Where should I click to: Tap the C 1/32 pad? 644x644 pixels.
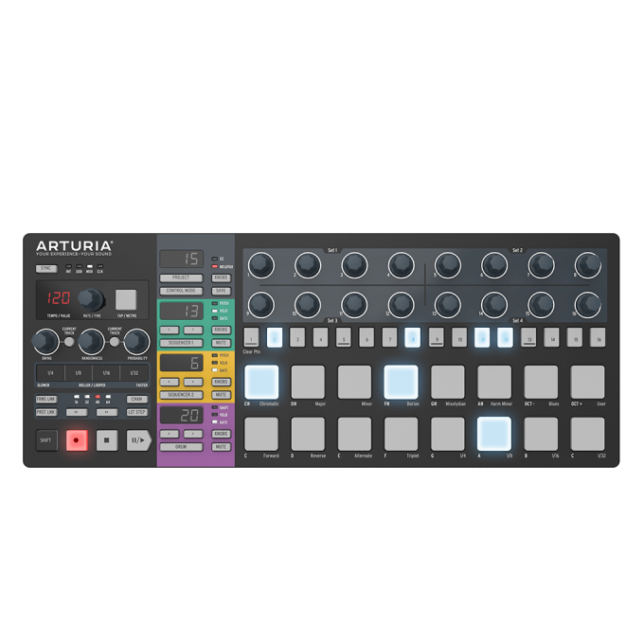(588, 434)
